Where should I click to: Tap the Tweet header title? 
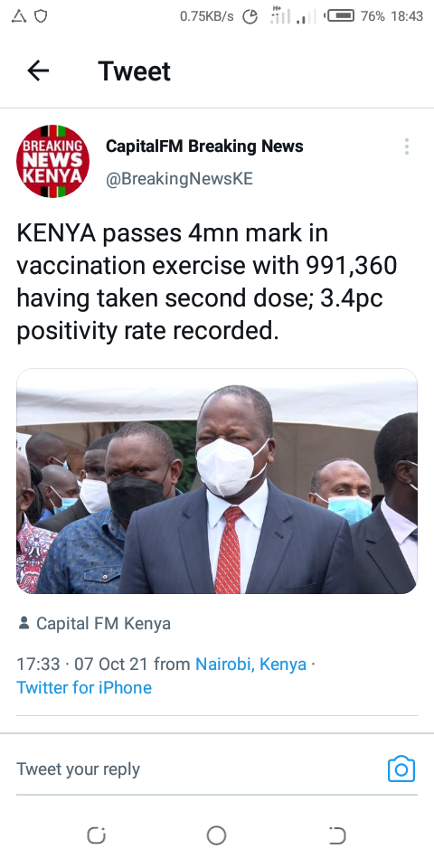pyautogui.click(x=135, y=71)
